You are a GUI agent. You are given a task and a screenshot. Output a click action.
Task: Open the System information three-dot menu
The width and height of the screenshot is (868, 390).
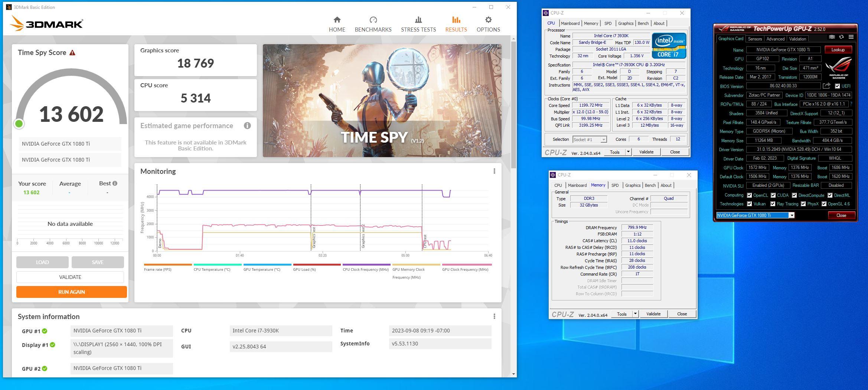click(494, 316)
